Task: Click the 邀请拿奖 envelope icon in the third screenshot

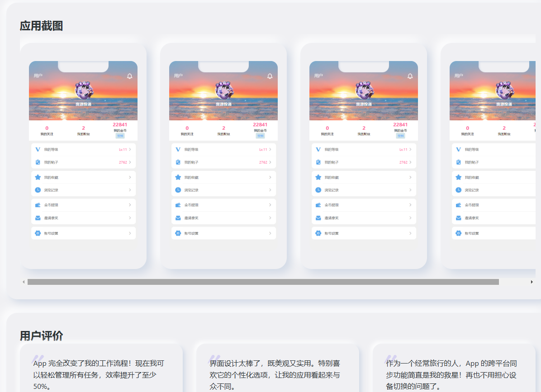Action: [318, 218]
